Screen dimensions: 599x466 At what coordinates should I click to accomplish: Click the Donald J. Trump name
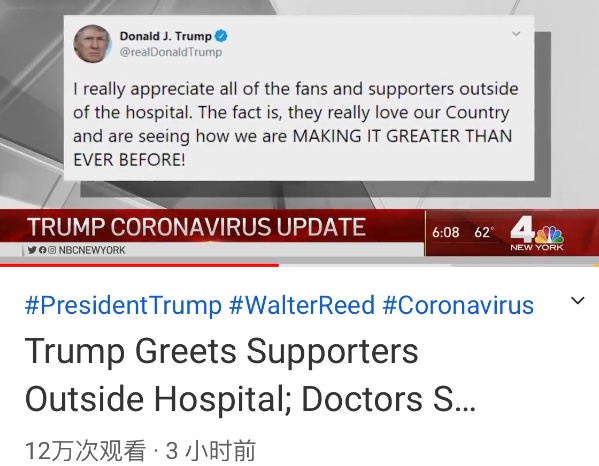pos(166,36)
